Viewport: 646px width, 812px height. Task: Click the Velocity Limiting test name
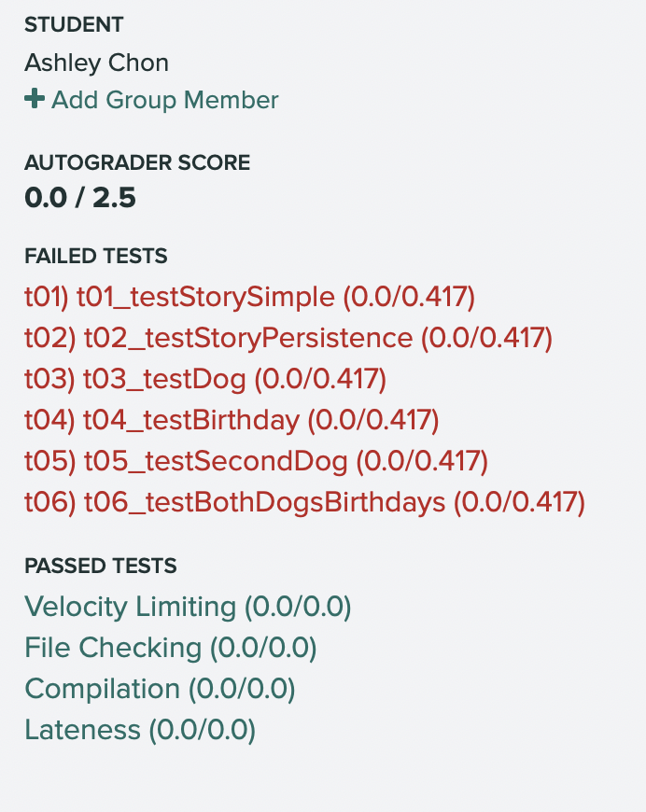pos(130,607)
